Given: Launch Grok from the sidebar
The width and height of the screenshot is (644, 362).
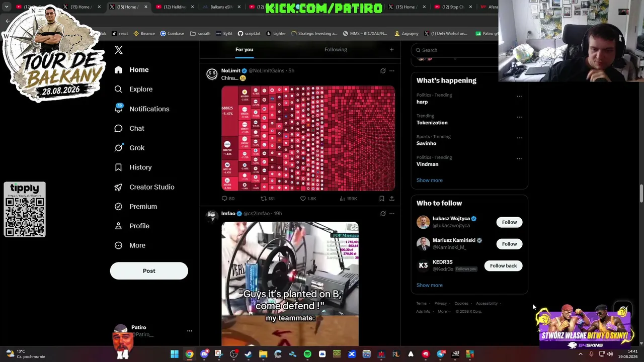Looking at the screenshot, I should click(x=129, y=148).
